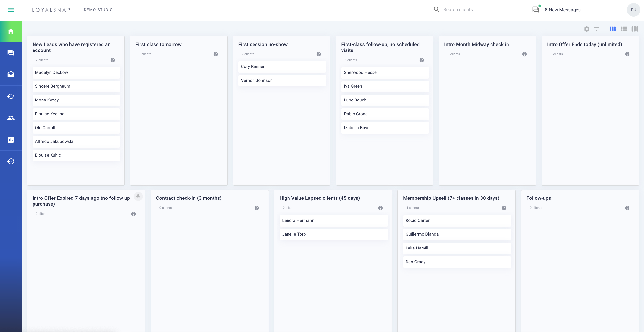Expand the navigation hamburger menu

[x=11, y=10]
